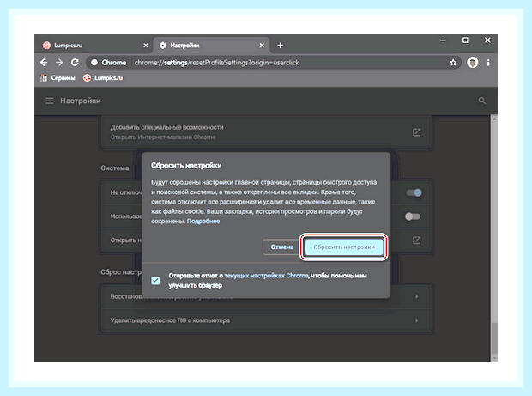Go back with the back arrow

[x=44, y=63]
